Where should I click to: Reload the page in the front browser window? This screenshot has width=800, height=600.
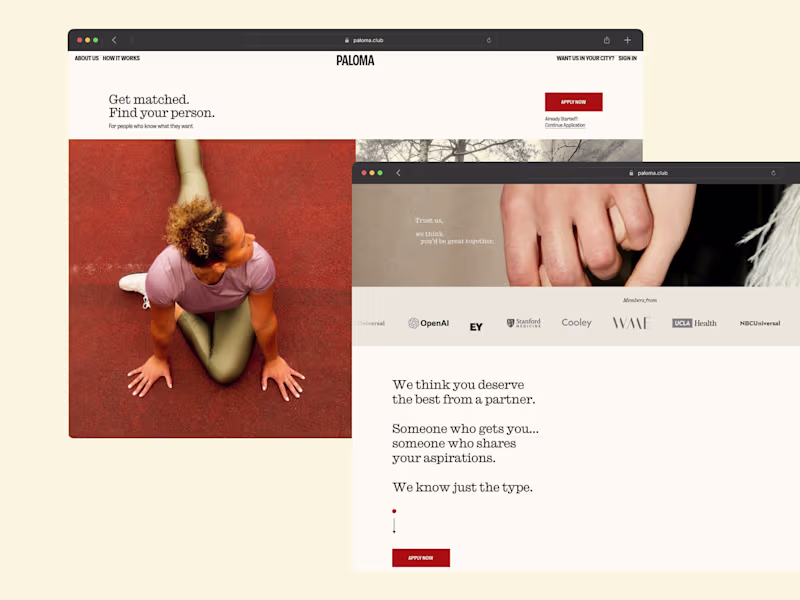point(773,173)
